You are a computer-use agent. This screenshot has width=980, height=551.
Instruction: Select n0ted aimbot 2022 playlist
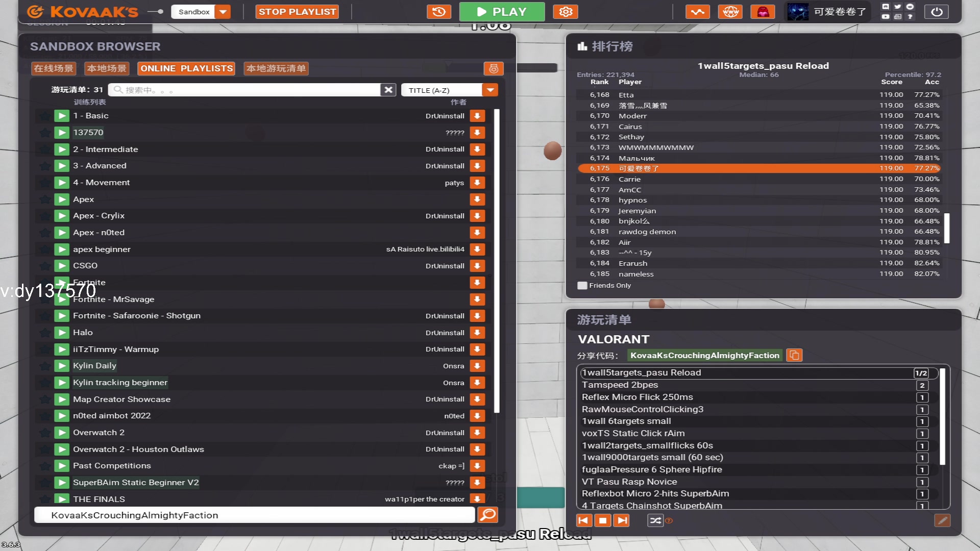click(x=112, y=415)
